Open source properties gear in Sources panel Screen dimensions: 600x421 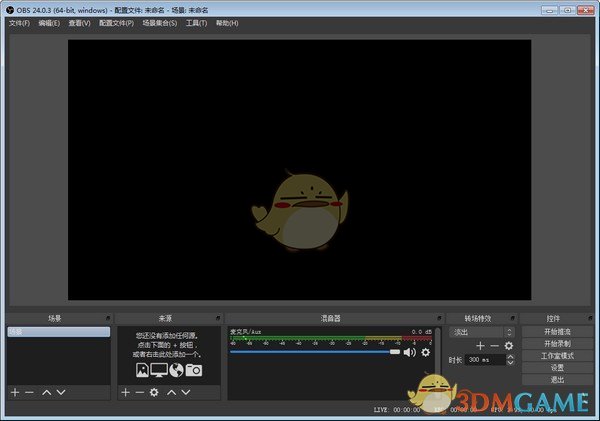(x=154, y=392)
